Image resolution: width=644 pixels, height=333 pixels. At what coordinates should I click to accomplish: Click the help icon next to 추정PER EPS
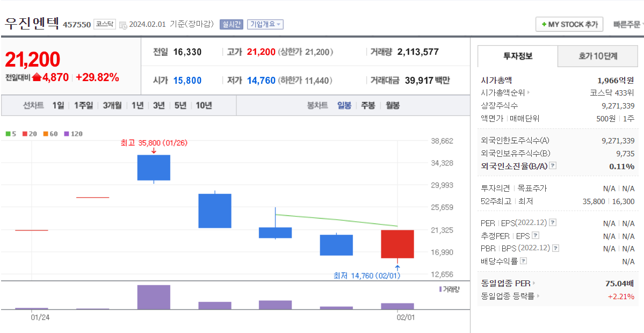click(x=536, y=236)
